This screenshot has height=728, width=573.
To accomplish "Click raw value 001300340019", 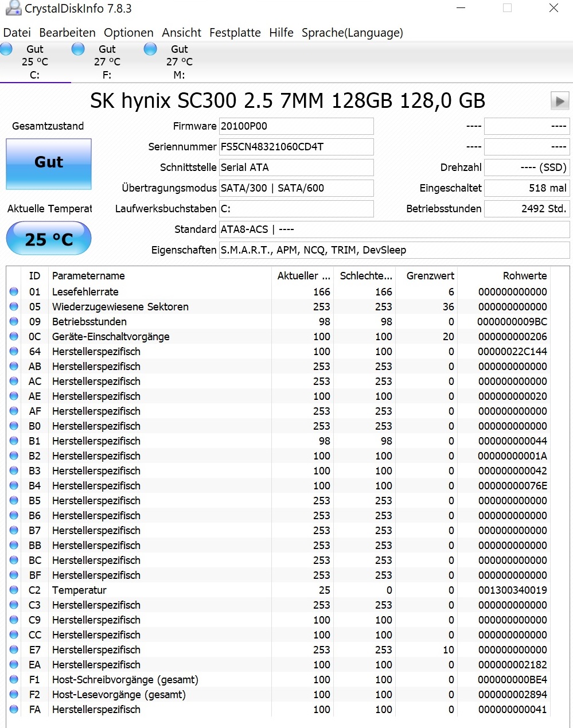I will (513, 590).
